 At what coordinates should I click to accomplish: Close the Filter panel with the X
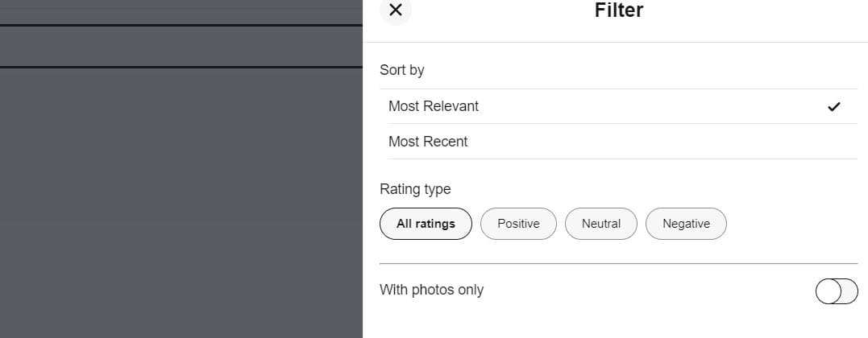(395, 10)
